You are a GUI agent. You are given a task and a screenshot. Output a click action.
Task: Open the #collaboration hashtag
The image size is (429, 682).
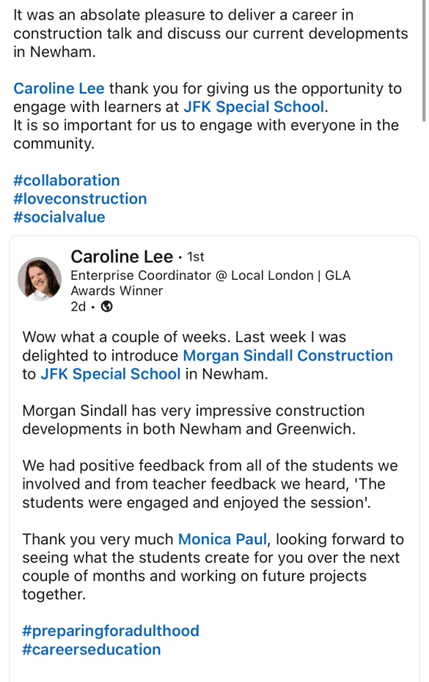click(67, 181)
